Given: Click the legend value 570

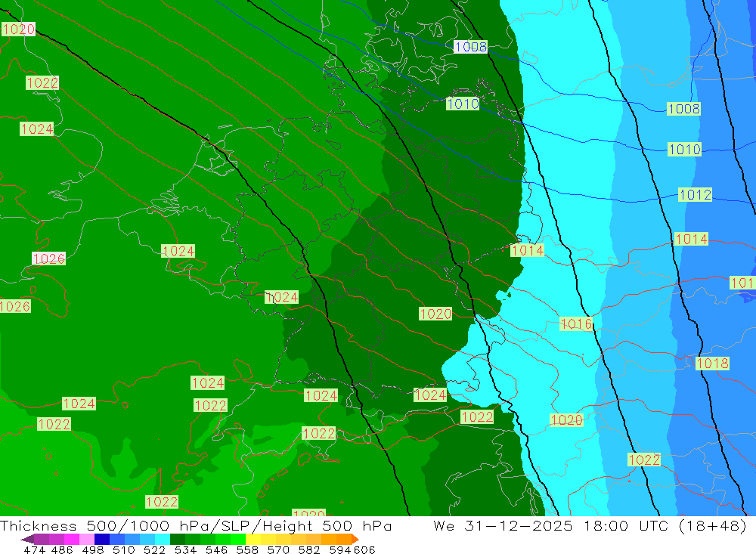Looking at the screenshot, I should (x=278, y=550).
